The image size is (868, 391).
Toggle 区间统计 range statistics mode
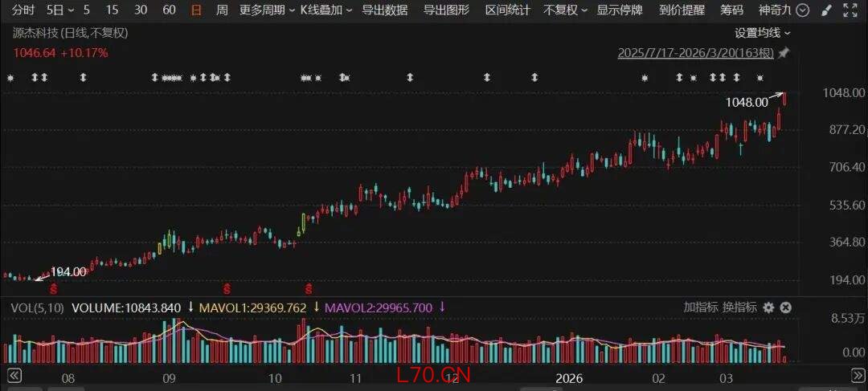click(508, 10)
